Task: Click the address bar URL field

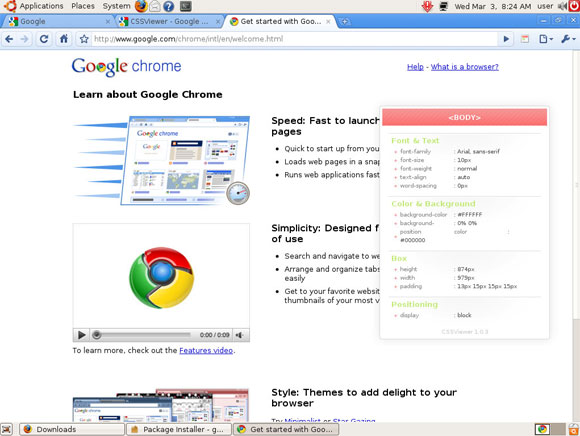Action: [x=294, y=39]
